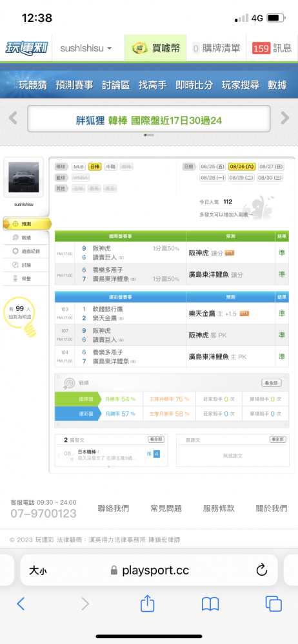Click 看全部 button in 戰績 section
298x644 pixels.
coord(272,383)
